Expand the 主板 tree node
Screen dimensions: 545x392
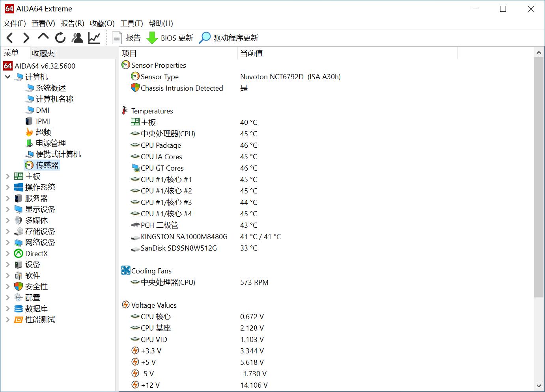(x=9, y=176)
